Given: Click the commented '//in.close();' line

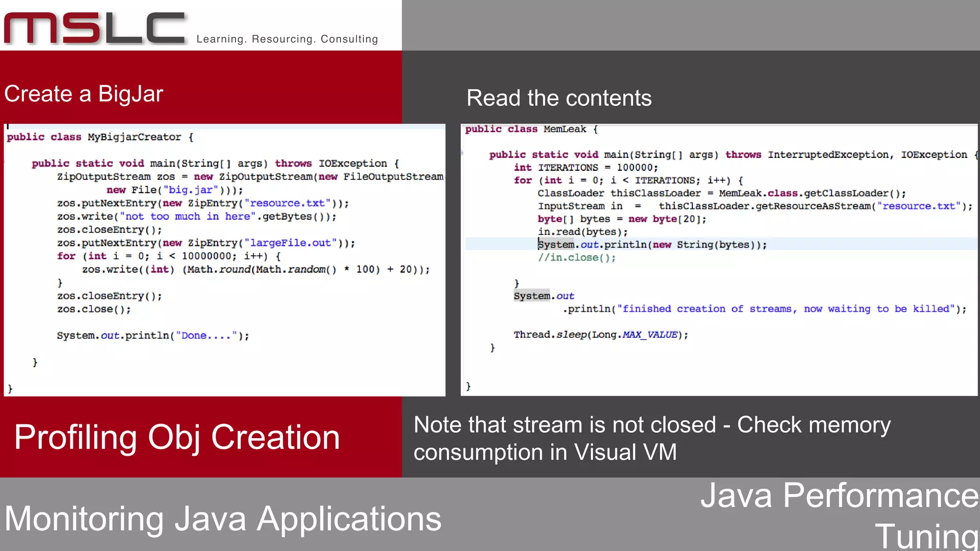Looking at the screenshot, I should point(577,258).
